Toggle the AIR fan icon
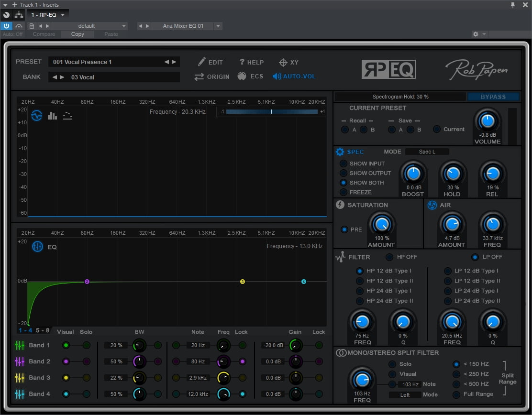 (x=432, y=205)
